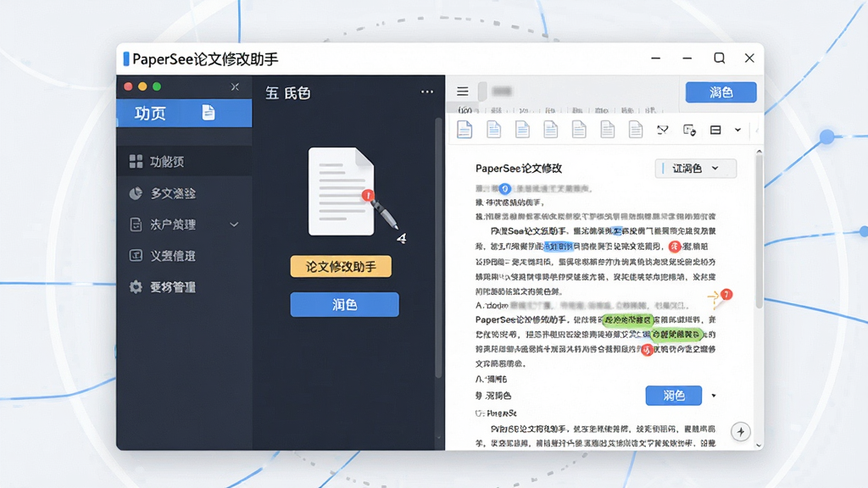Image resolution: width=868 pixels, height=488 pixels.
Task: Close the sidebar with the X icon
Action: (235, 87)
